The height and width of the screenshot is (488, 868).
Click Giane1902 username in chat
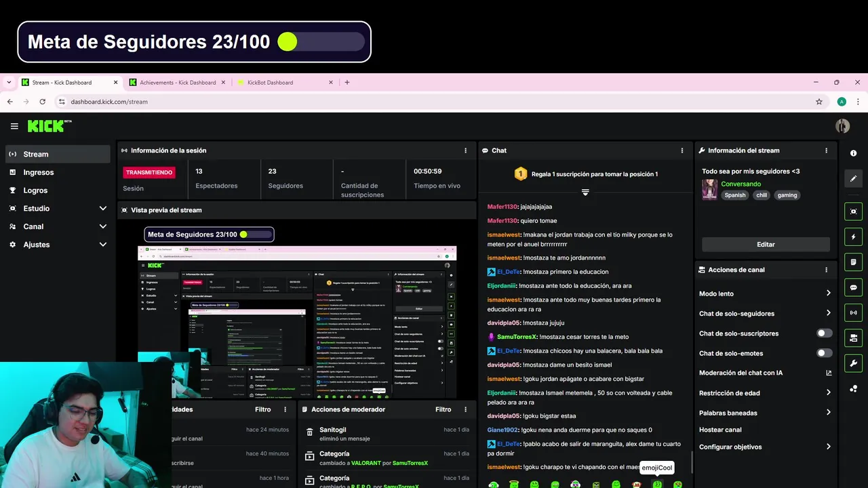[502, 430]
